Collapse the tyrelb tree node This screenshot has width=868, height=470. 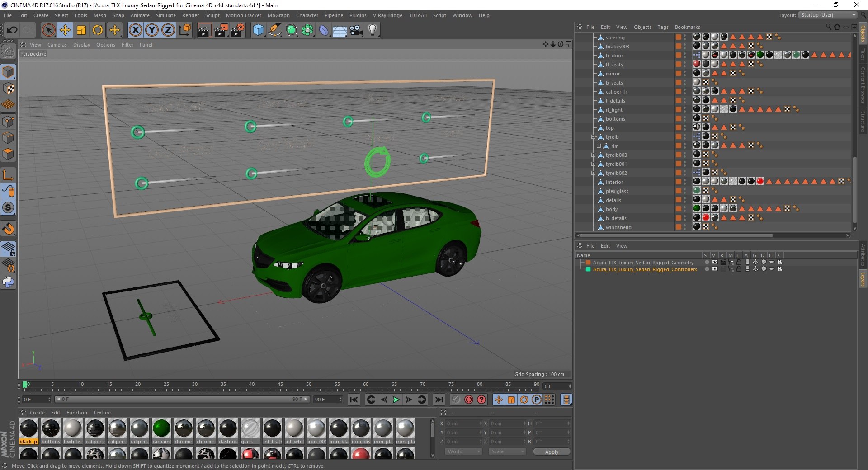click(594, 137)
